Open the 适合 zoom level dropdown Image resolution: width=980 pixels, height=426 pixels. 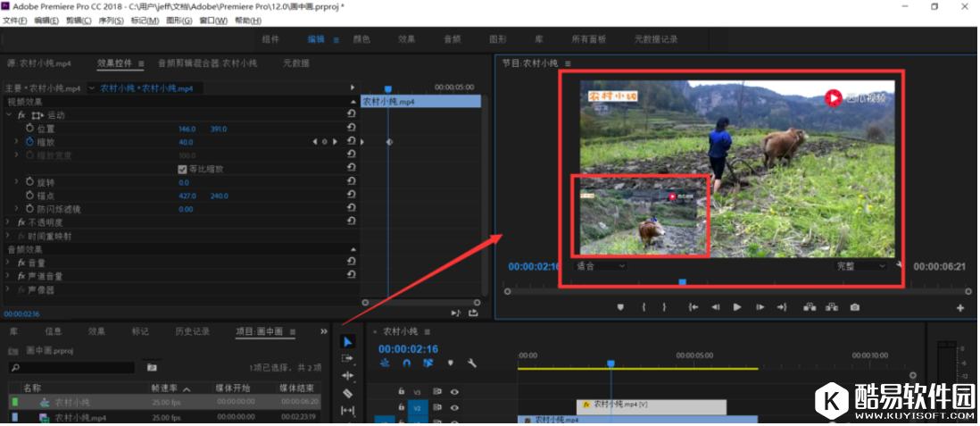click(601, 266)
